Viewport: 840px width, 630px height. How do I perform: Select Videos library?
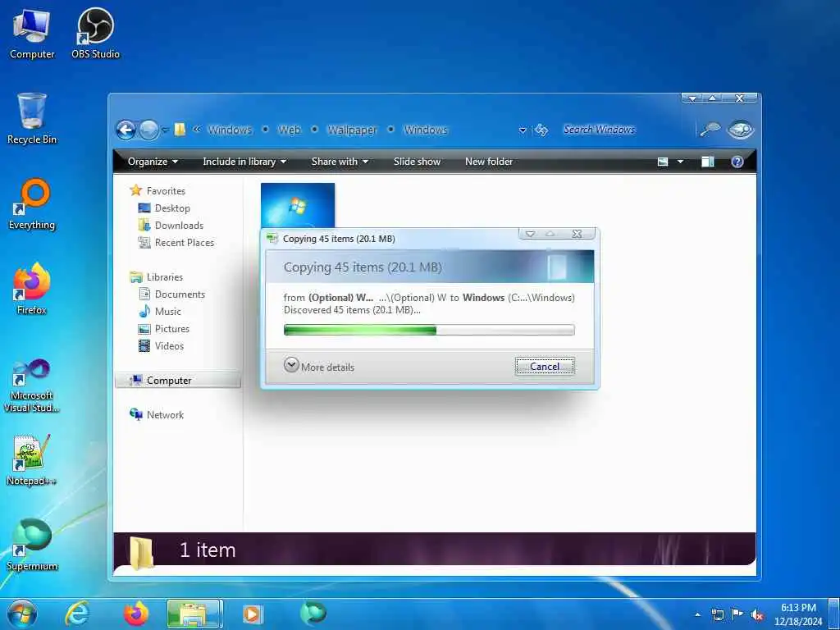click(x=161, y=346)
